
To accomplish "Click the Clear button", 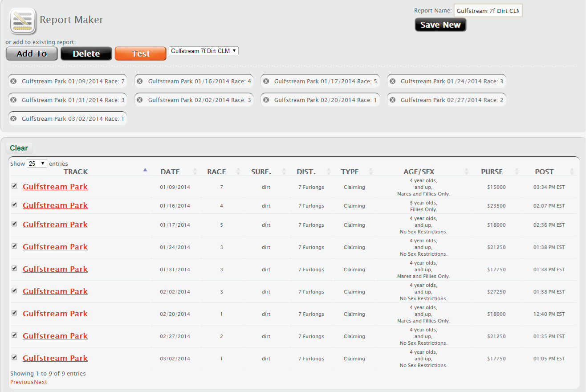I will pyautogui.click(x=19, y=148).
